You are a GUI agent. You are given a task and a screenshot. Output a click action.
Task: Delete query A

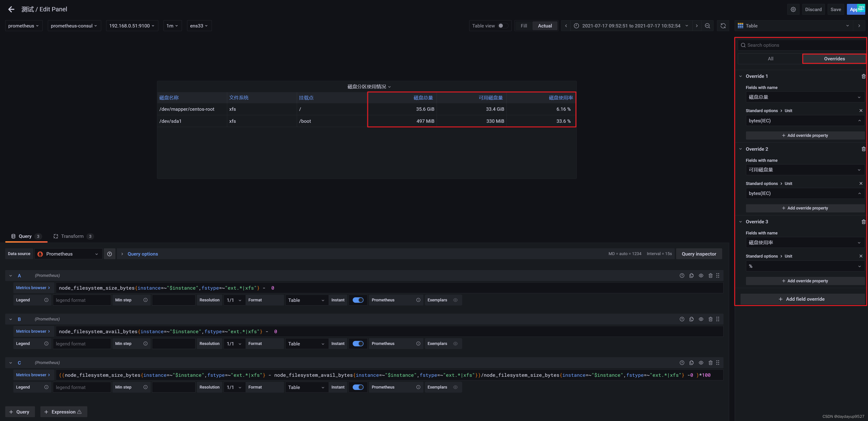[711, 276]
